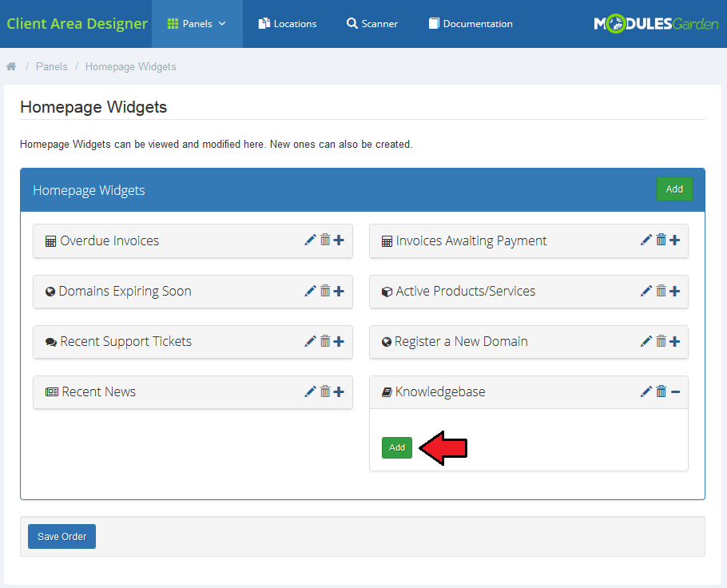Select the Knowledgebase widget title

pos(440,391)
